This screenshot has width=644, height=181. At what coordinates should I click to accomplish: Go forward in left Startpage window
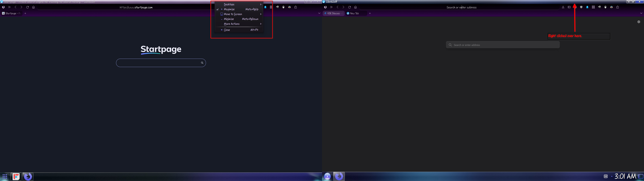tap(21, 7)
